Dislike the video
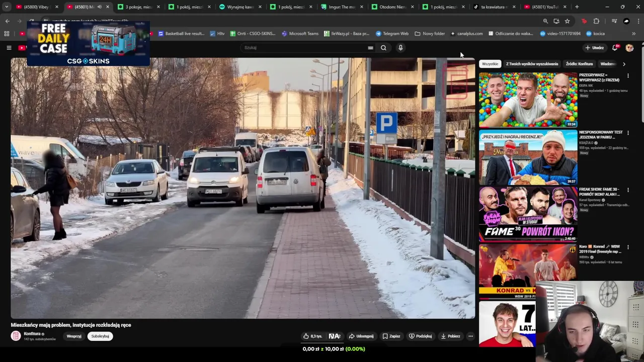This screenshot has height=362, width=644. tap(335, 336)
